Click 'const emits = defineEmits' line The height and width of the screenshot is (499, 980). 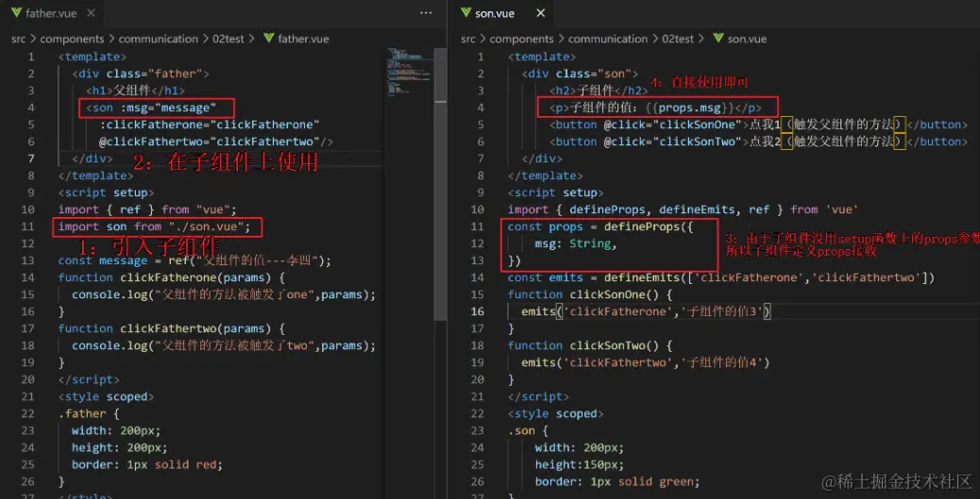coord(720,277)
